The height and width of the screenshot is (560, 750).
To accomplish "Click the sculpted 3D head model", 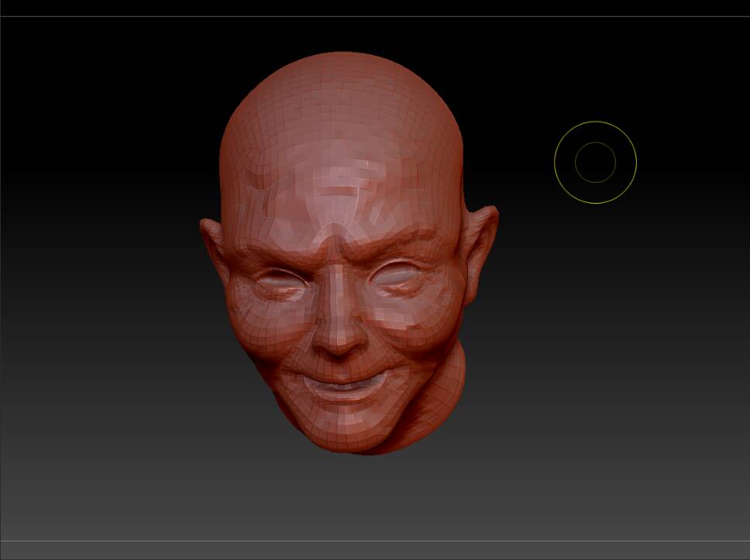I will coord(349,253).
